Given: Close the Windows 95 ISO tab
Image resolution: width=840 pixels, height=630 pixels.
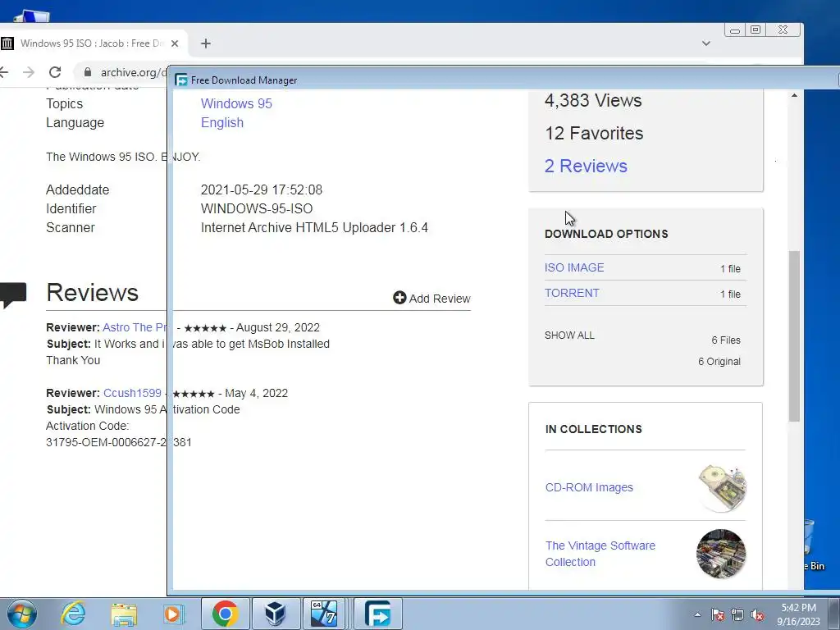Looking at the screenshot, I should click(x=175, y=43).
